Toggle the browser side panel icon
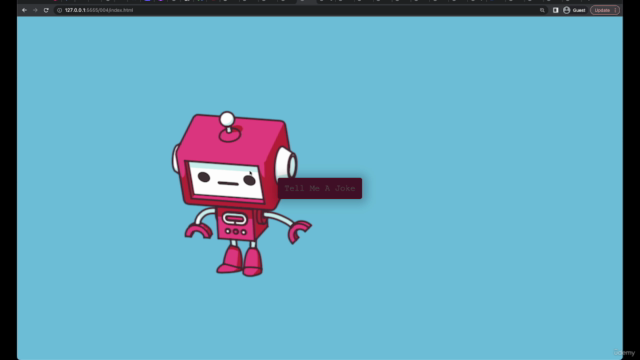 (556, 10)
